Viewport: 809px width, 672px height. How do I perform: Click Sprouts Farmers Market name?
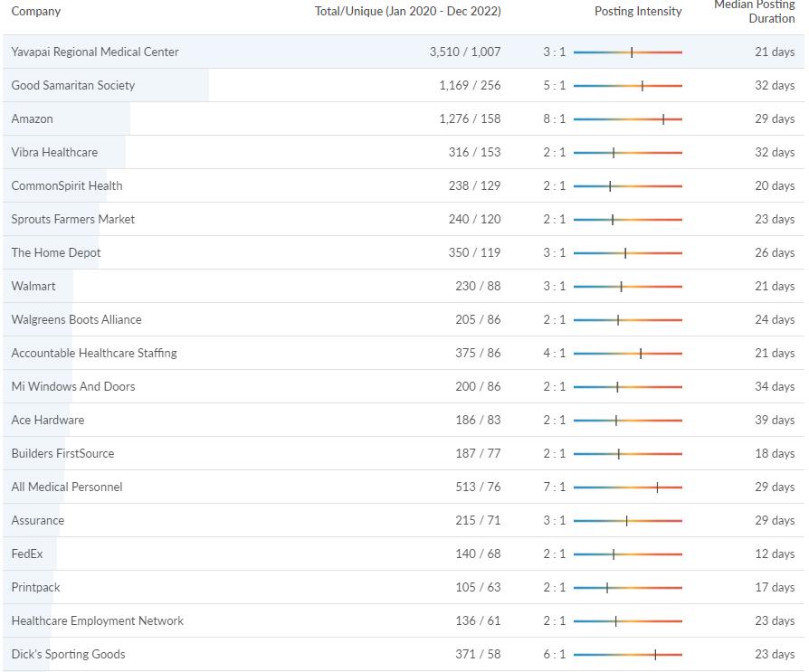(73, 219)
